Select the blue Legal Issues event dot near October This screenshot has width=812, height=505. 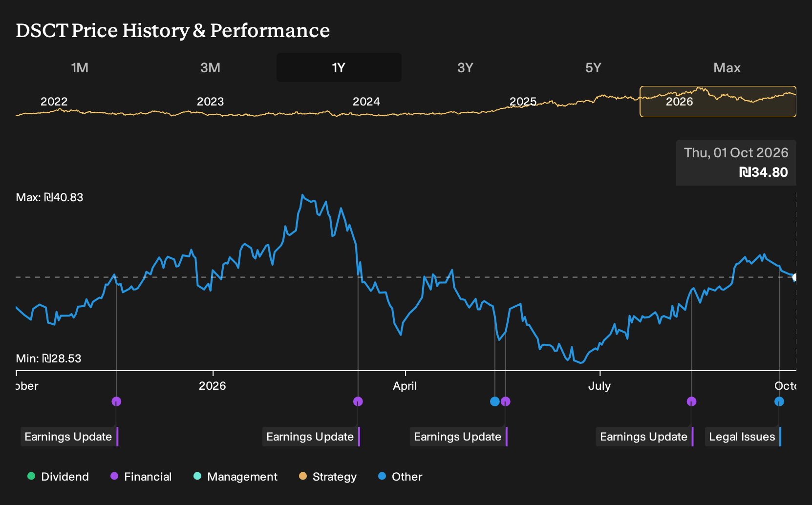(x=779, y=401)
